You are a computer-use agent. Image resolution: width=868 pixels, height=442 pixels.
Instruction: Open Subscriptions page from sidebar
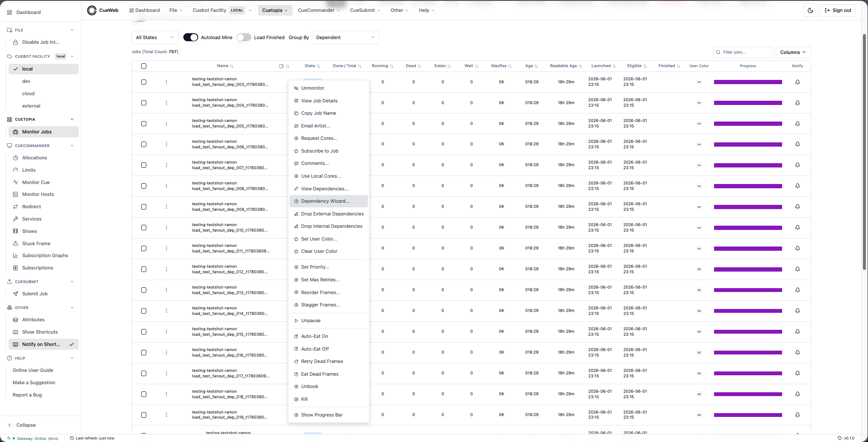(37, 268)
